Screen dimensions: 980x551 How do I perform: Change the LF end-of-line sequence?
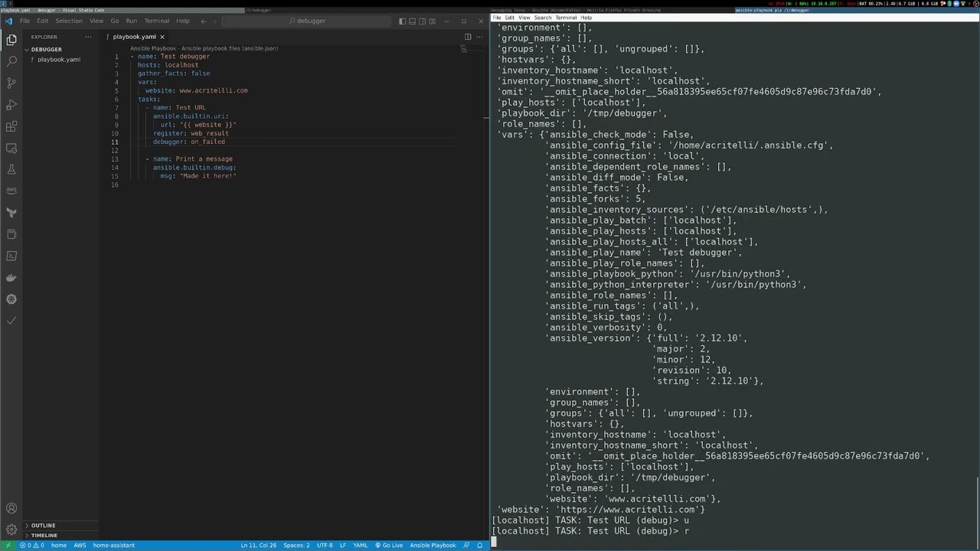tap(343, 546)
